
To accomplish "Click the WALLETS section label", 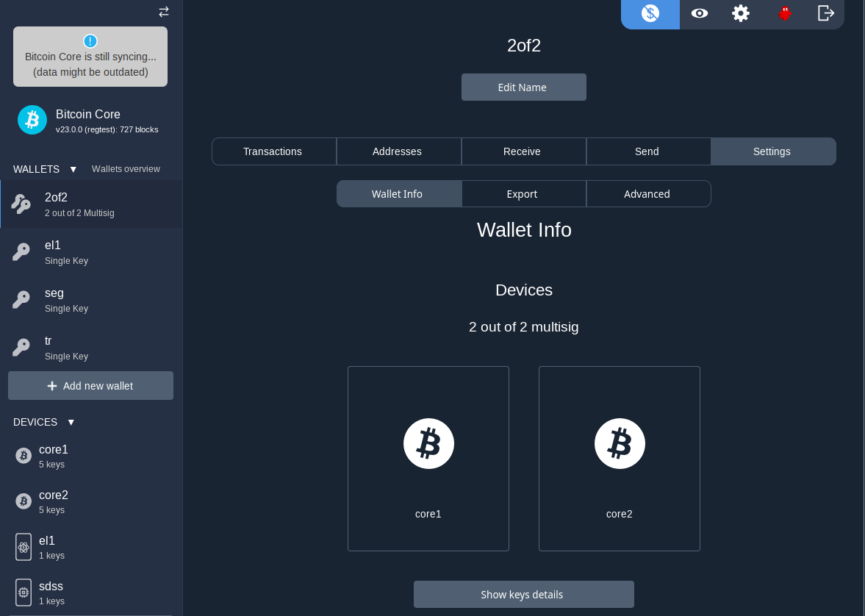I will click(x=37, y=170).
